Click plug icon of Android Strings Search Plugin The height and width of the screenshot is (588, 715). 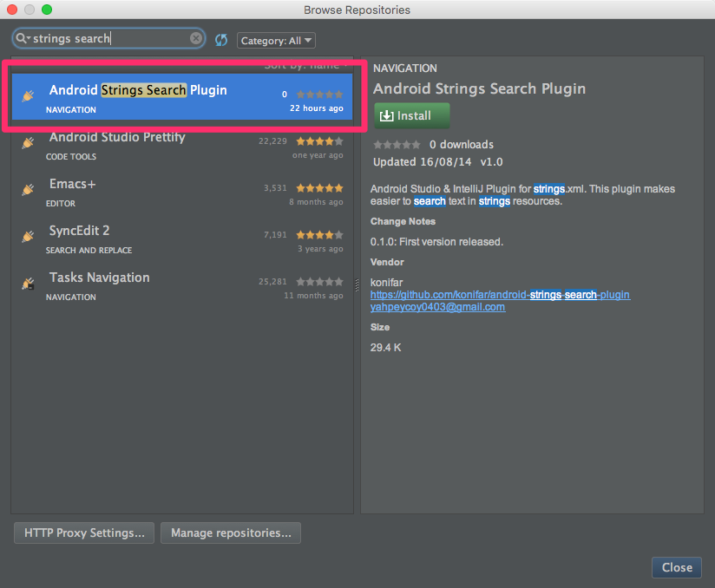(29, 95)
